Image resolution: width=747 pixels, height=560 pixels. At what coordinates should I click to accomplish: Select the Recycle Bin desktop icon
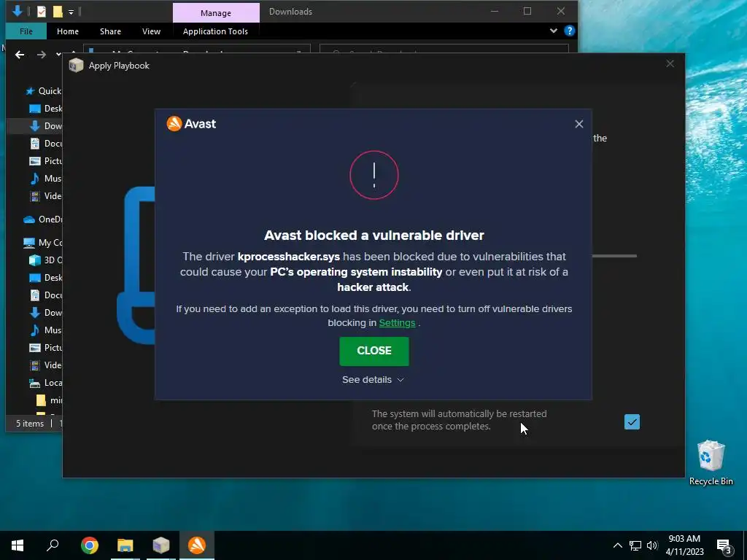711,462
